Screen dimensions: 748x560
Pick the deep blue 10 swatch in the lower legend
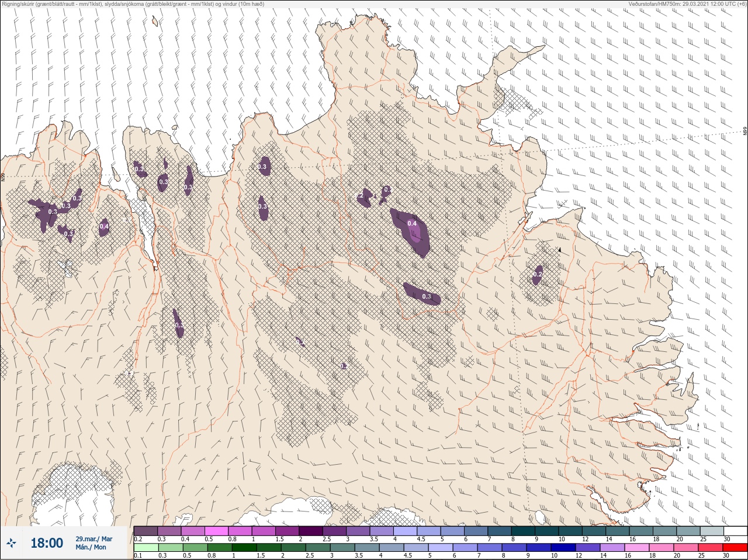[563, 548]
